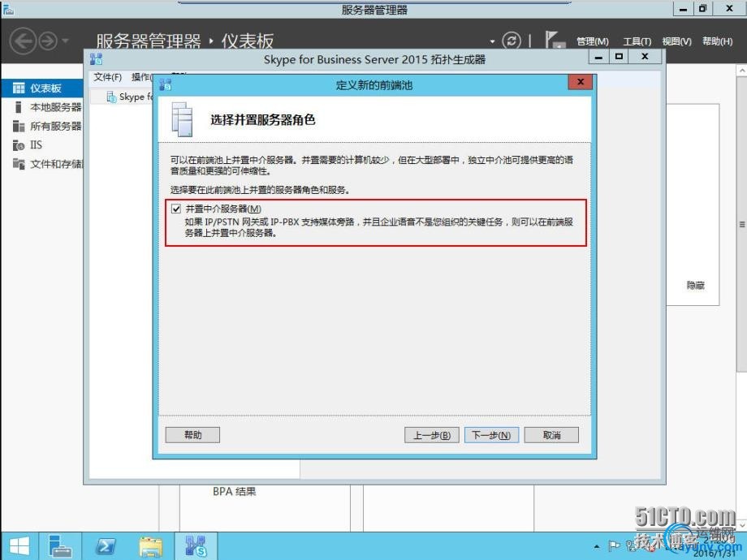Click the 下一步(N) button

tap(491, 435)
